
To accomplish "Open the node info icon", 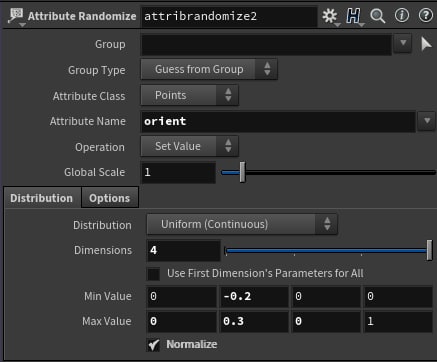I will 402,15.
